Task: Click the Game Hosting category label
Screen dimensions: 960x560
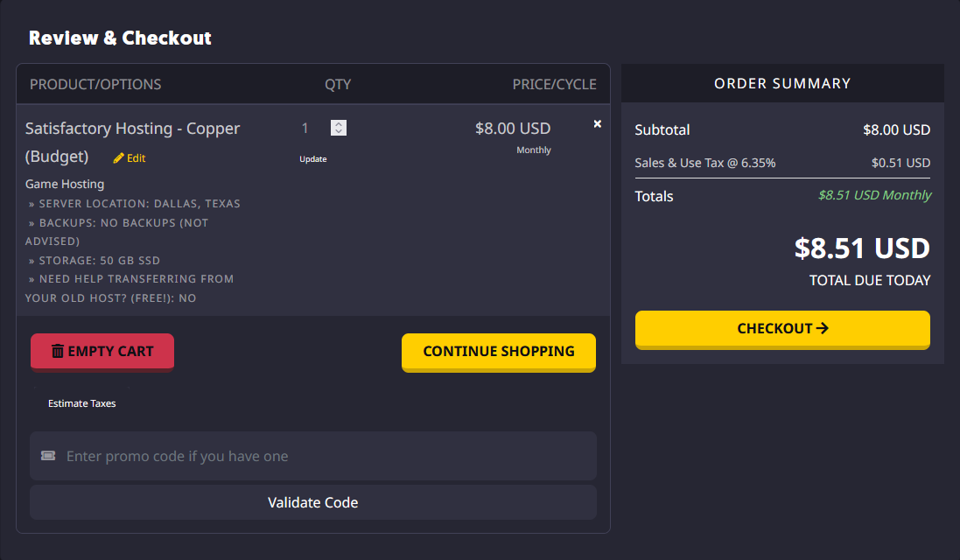Action: click(65, 185)
